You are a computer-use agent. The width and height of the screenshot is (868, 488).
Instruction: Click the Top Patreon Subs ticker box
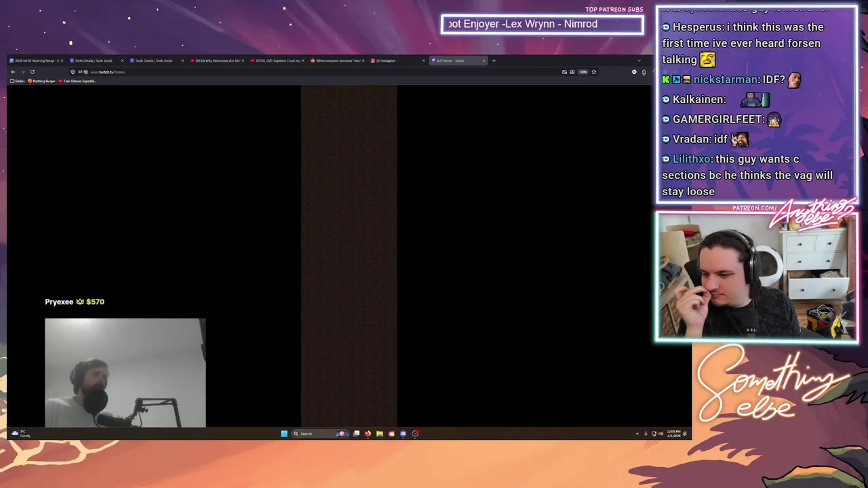542,24
